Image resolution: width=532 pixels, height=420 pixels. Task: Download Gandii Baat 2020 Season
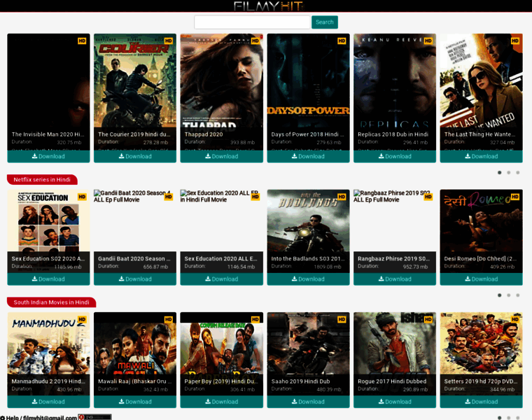click(135, 279)
